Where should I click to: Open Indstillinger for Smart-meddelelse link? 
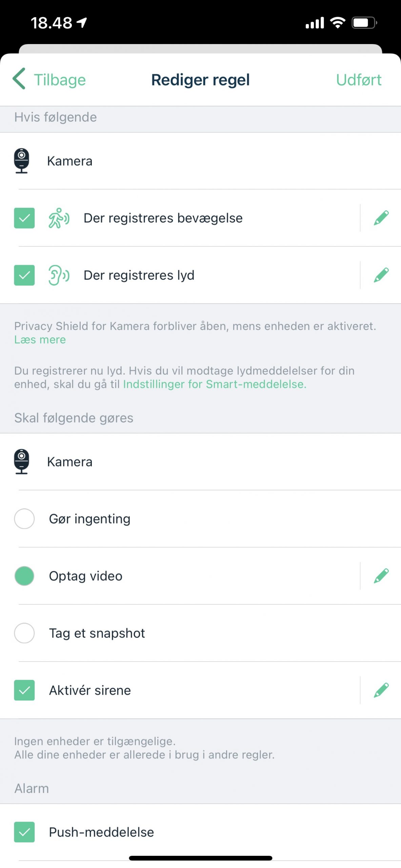point(215,384)
